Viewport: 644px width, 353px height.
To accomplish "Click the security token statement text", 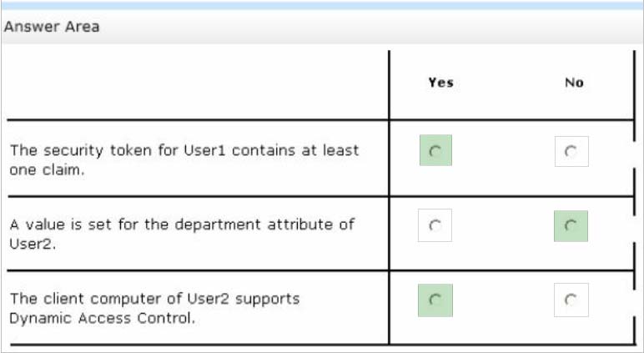I will [184, 160].
